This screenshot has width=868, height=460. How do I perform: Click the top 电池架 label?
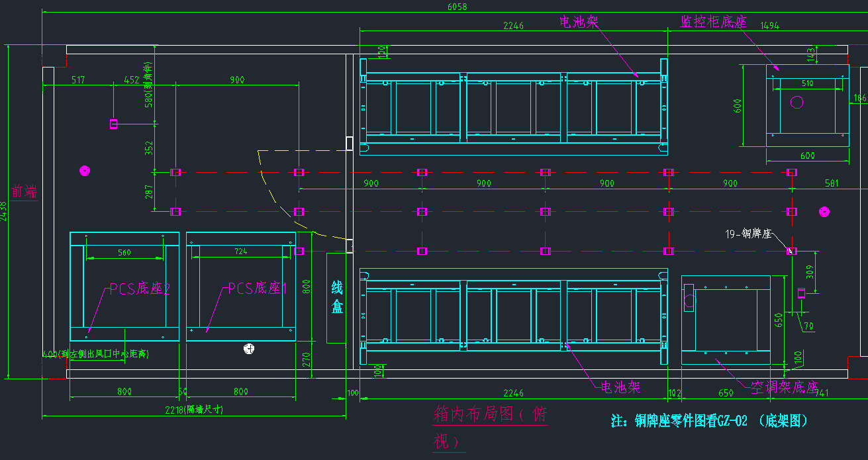coord(579,23)
